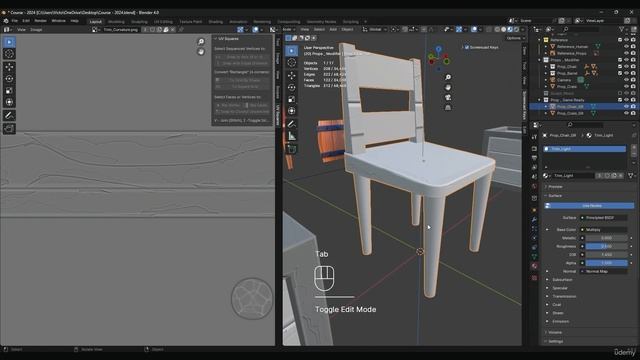Expand the Emission section
The height and width of the screenshot is (360, 640).
click(560, 321)
